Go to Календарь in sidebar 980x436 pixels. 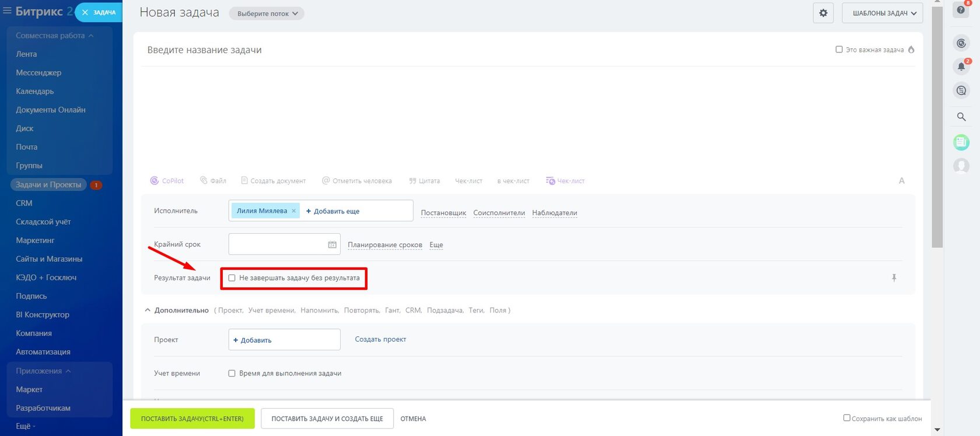tap(35, 91)
